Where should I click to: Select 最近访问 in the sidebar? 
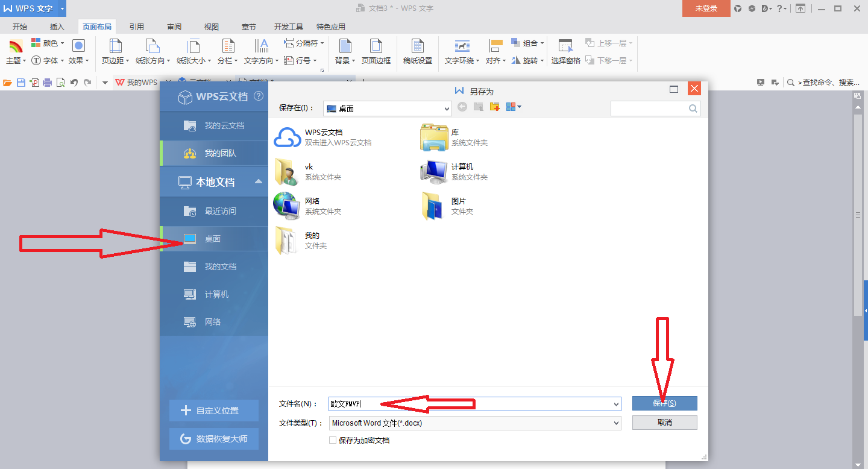[214, 211]
